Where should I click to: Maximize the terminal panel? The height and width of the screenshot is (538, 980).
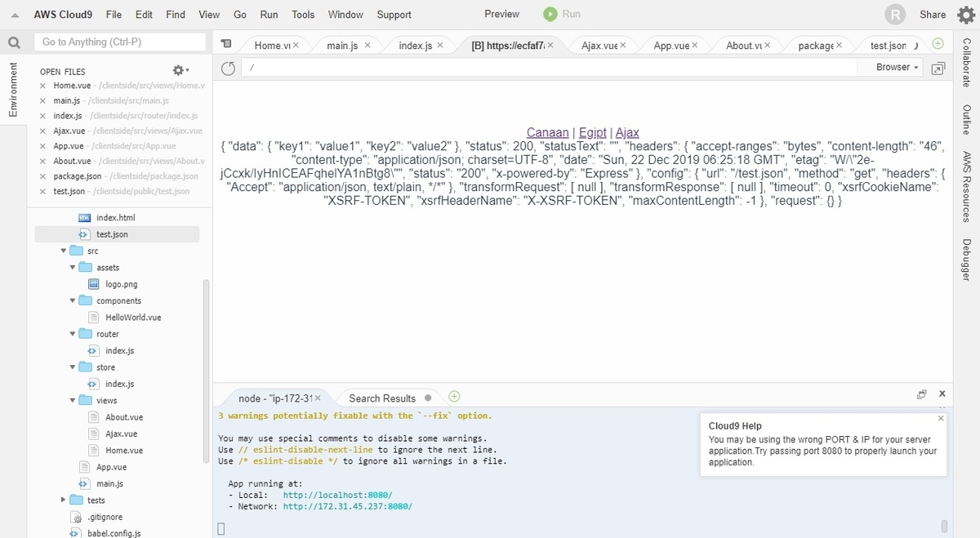[x=921, y=393]
